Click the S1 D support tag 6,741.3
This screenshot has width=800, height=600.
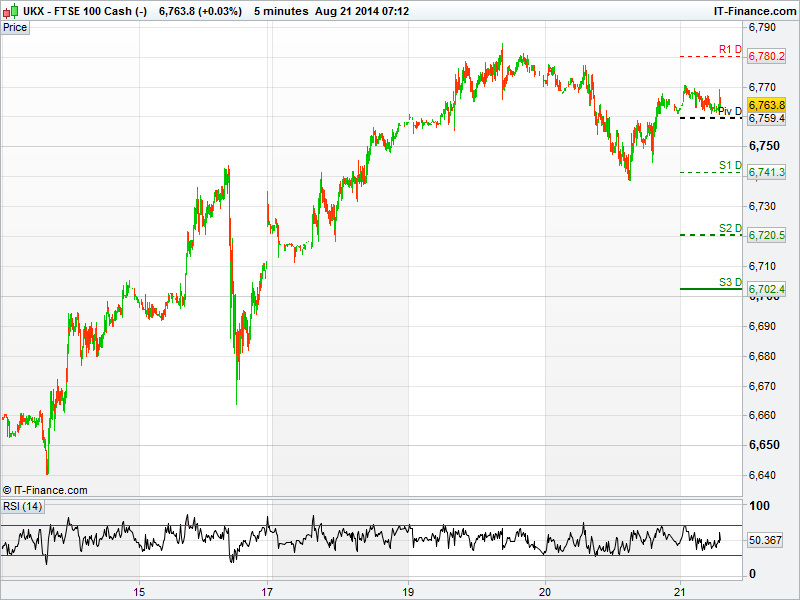(767, 172)
